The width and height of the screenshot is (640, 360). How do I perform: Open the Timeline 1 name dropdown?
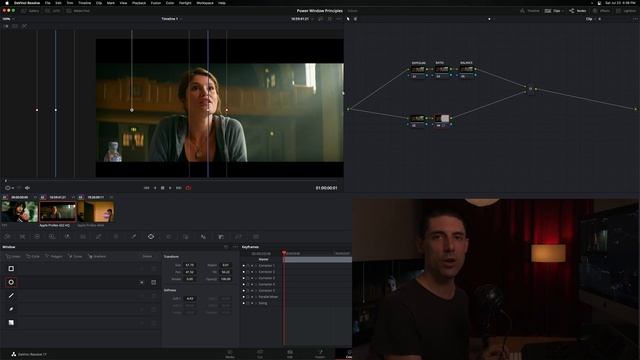[171, 19]
